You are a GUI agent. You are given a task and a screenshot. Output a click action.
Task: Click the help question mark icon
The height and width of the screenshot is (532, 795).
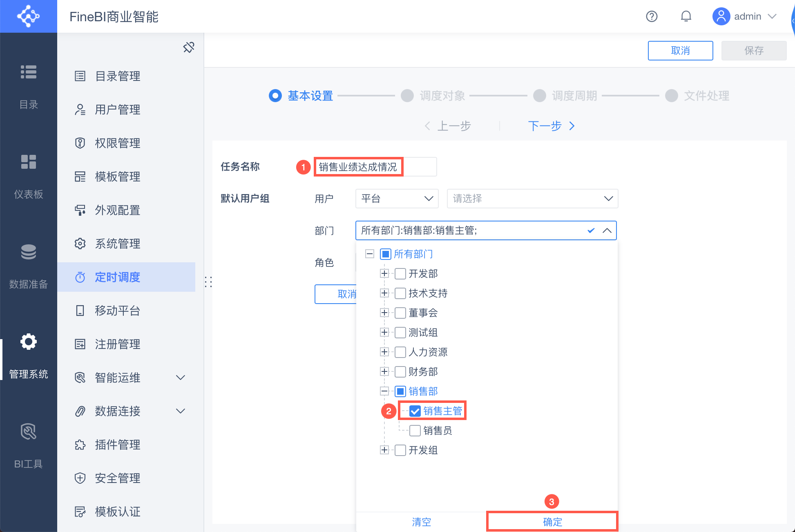pos(652,16)
